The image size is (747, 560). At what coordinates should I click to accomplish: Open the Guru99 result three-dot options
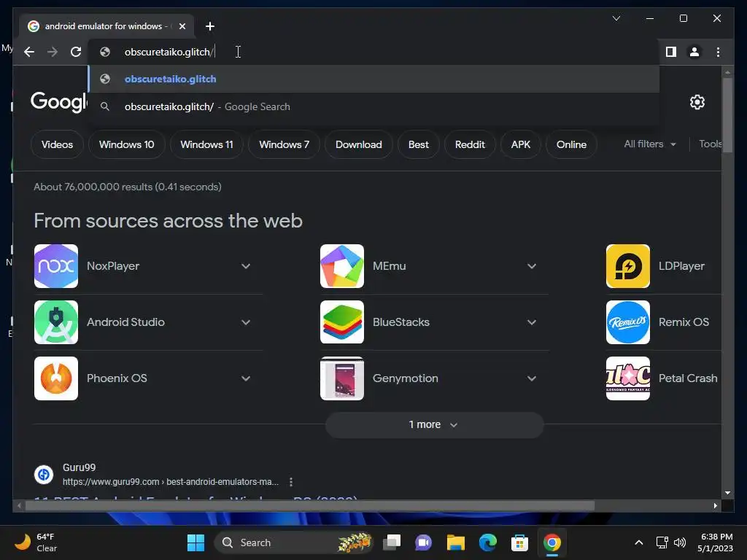(291, 482)
